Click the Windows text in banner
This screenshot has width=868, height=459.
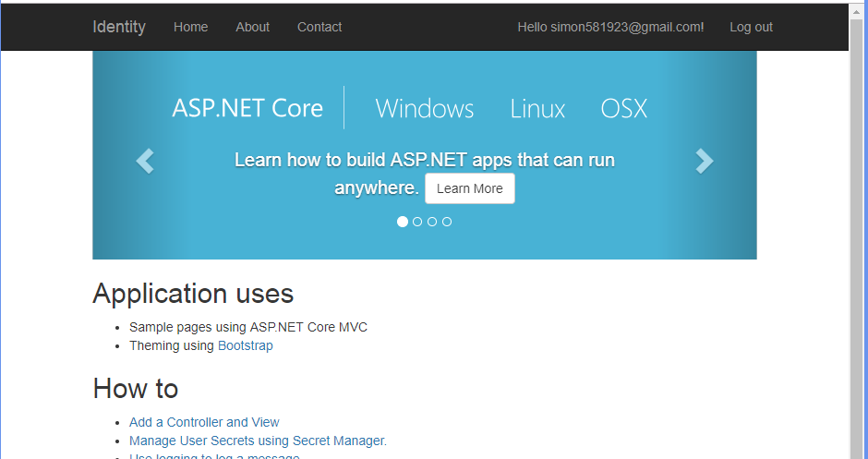point(425,109)
